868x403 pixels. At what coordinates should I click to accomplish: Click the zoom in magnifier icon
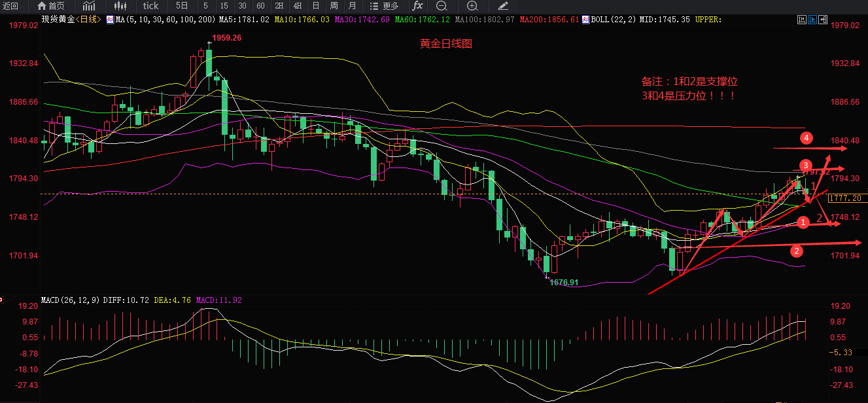[472, 6]
